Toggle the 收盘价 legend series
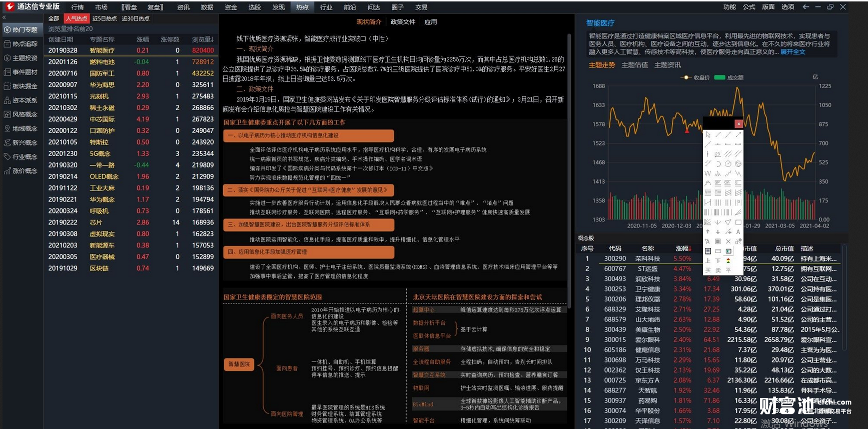Screen dimensions: 868x429 tap(696, 77)
